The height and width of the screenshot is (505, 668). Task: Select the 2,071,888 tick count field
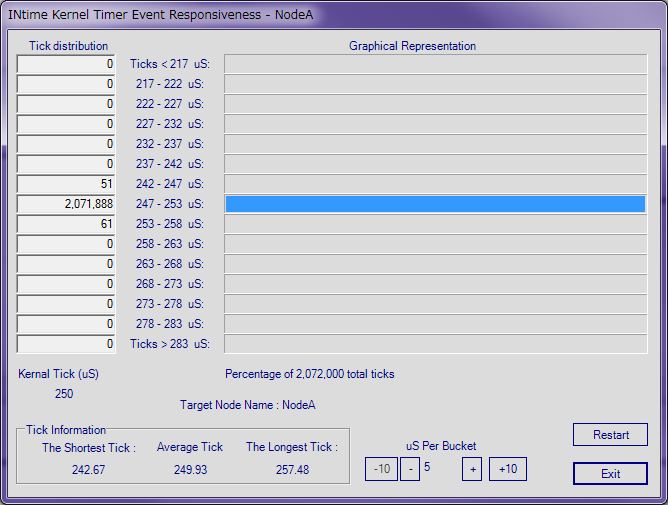[x=66, y=204]
